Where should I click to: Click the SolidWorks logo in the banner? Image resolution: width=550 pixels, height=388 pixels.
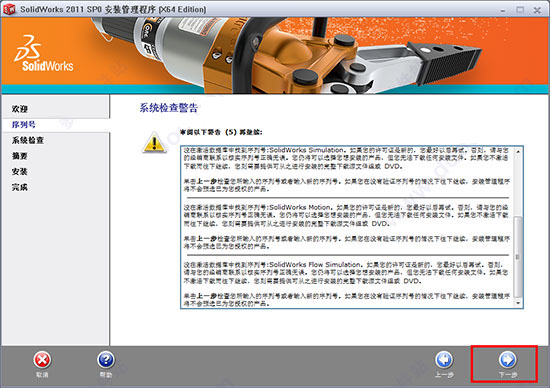pyautogui.click(x=43, y=53)
